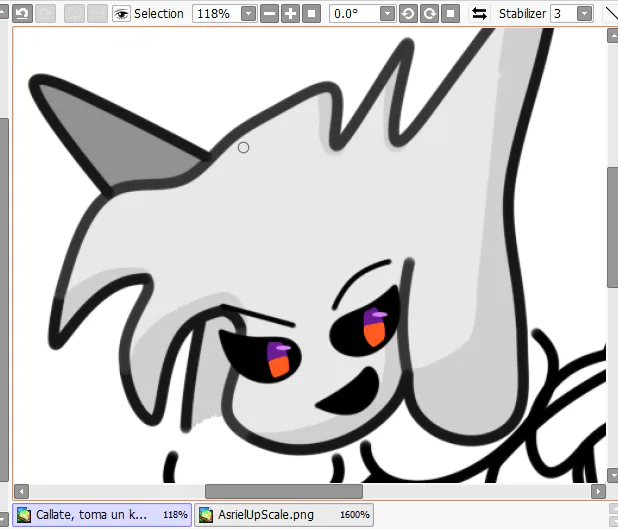Reset zoom with square icon after plus

pos(311,14)
